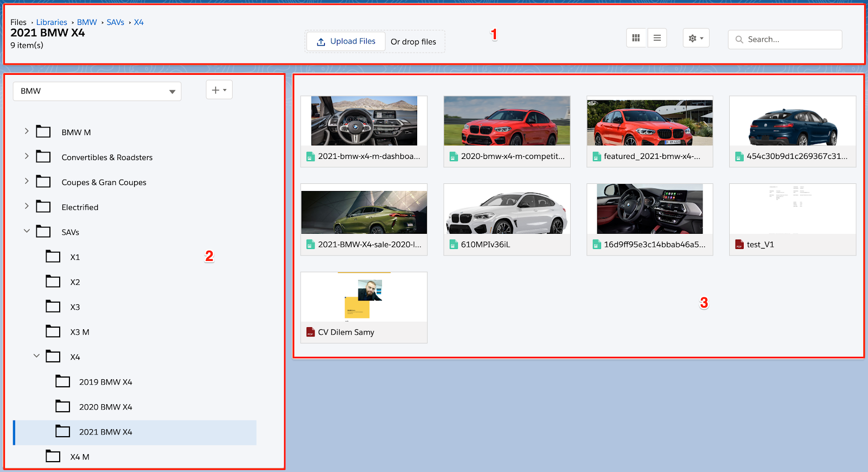The height and width of the screenshot is (472, 868).
Task: Expand the Coupes & Gran Coupes folder
Action: [27, 181]
